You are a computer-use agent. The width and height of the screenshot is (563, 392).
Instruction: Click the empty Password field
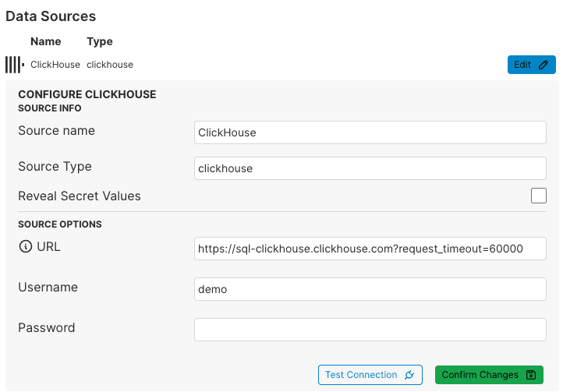(x=370, y=330)
